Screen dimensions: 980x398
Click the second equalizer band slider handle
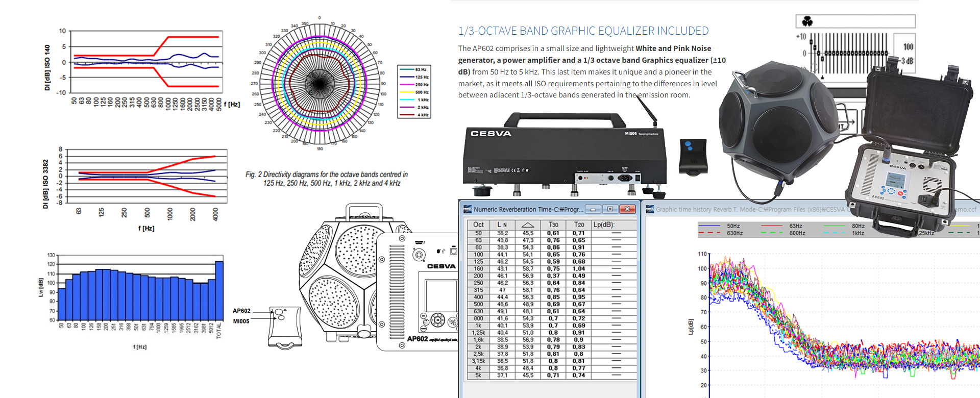(x=815, y=47)
